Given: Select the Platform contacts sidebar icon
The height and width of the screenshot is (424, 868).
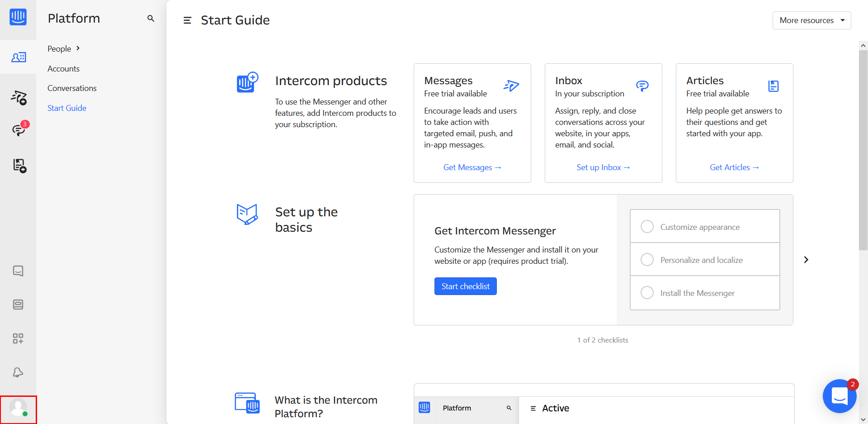Looking at the screenshot, I should point(19,57).
